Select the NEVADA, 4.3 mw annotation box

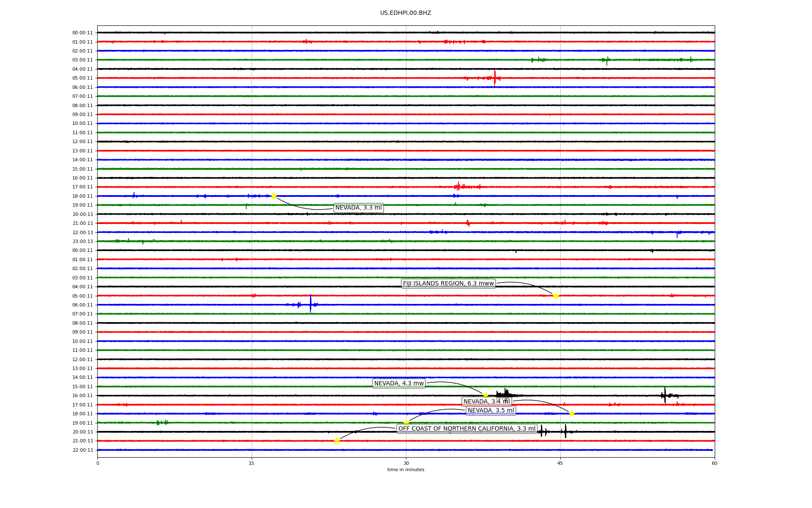399,384
